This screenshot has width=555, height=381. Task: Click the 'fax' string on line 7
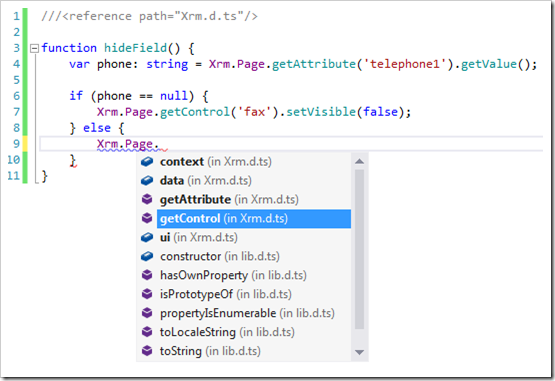click(254, 112)
